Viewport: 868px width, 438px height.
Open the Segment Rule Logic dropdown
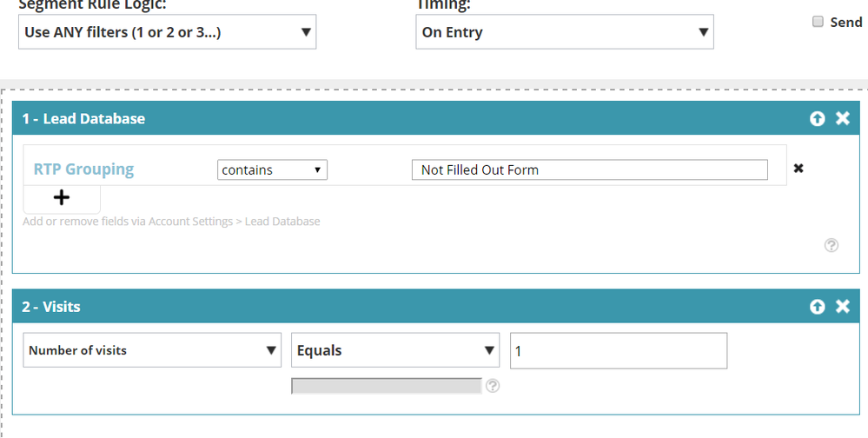[x=167, y=33]
